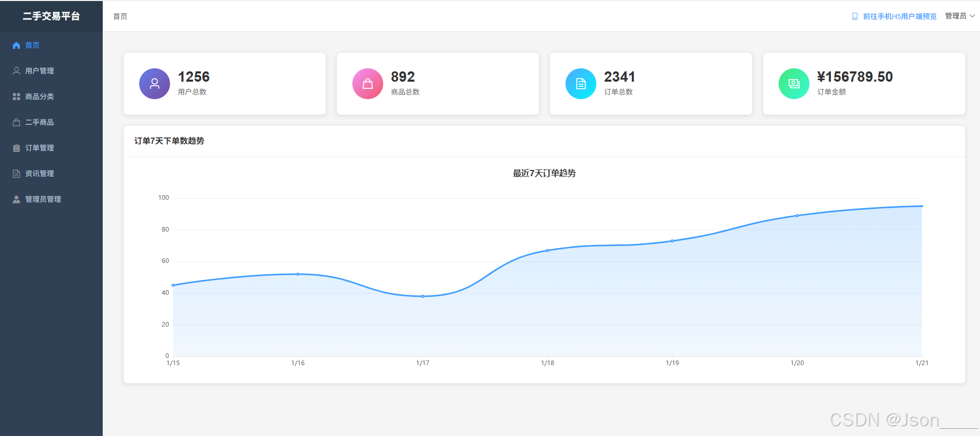Click the home icon beside 首页 in sidebar
980x436 pixels.
(16, 45)
